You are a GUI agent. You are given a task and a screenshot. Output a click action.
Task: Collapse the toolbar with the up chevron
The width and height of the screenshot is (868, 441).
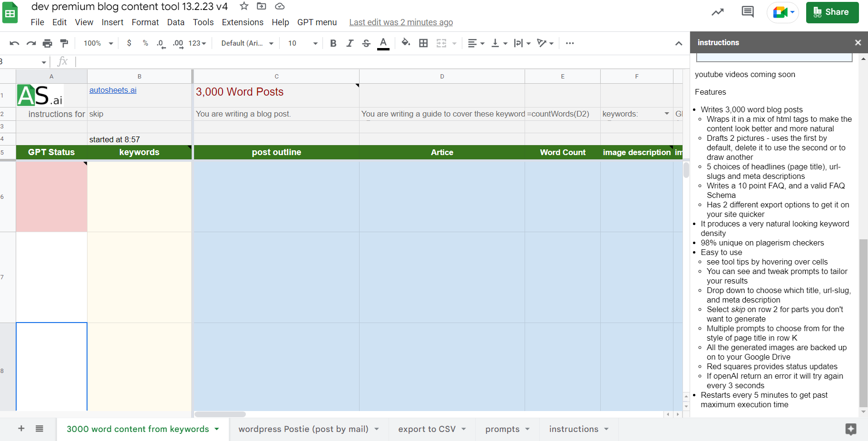tap(678, 43)
